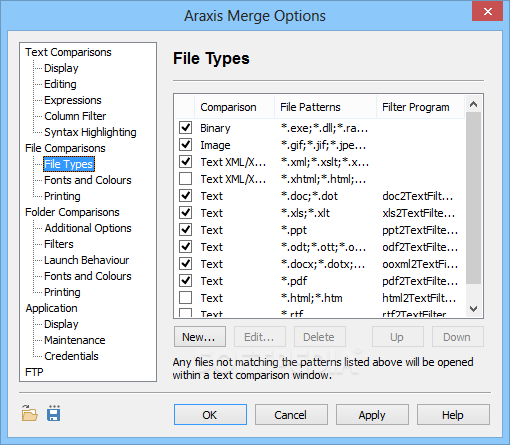
Task: Select File Types tree item
Action: click(x=69, y=164)
